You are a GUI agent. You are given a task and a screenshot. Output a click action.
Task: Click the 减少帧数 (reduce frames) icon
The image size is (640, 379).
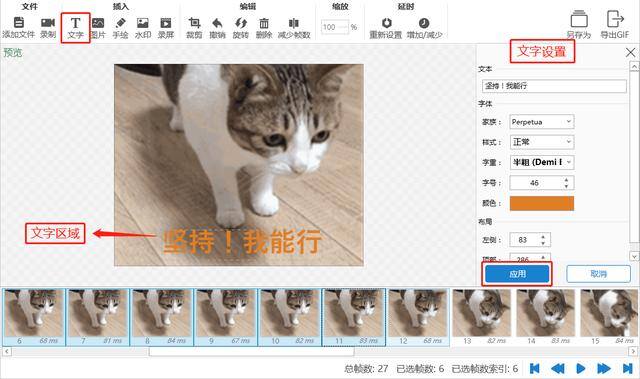pos(293,23)
